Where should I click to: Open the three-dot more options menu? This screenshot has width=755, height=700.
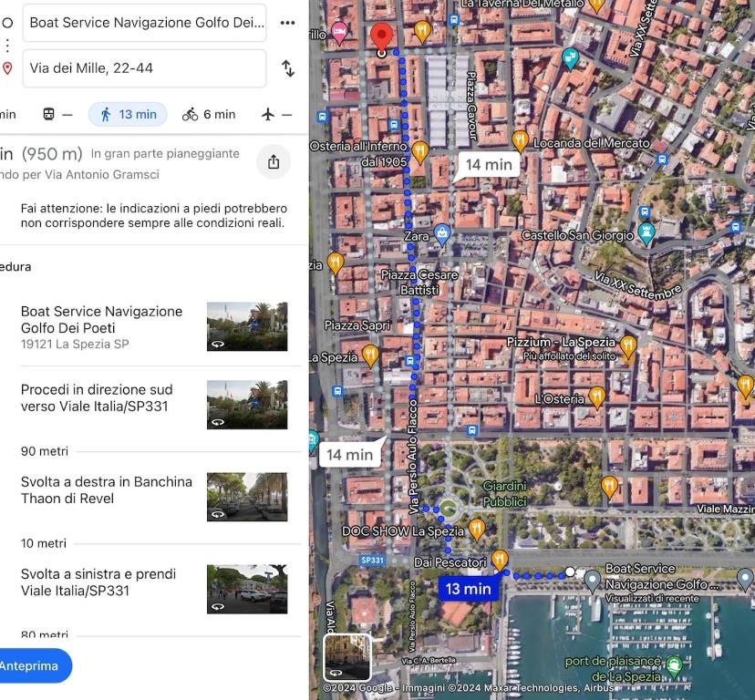[287, 23]
